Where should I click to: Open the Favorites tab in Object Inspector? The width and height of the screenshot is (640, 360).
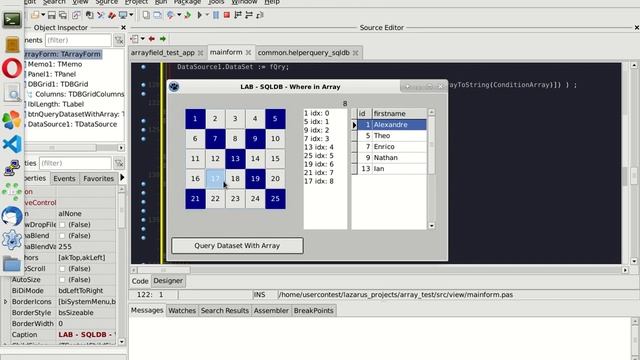(98, 178)
